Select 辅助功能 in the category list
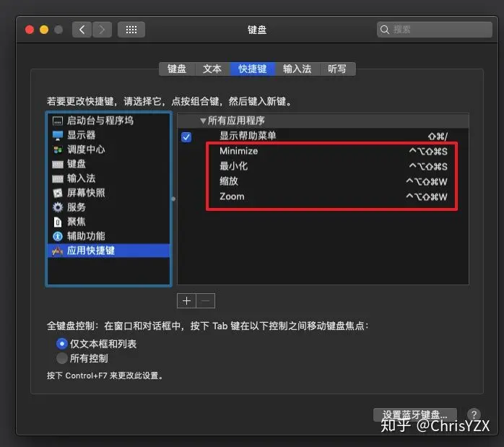504x447 pixels. pyautogui.click(x=108, y=236)
